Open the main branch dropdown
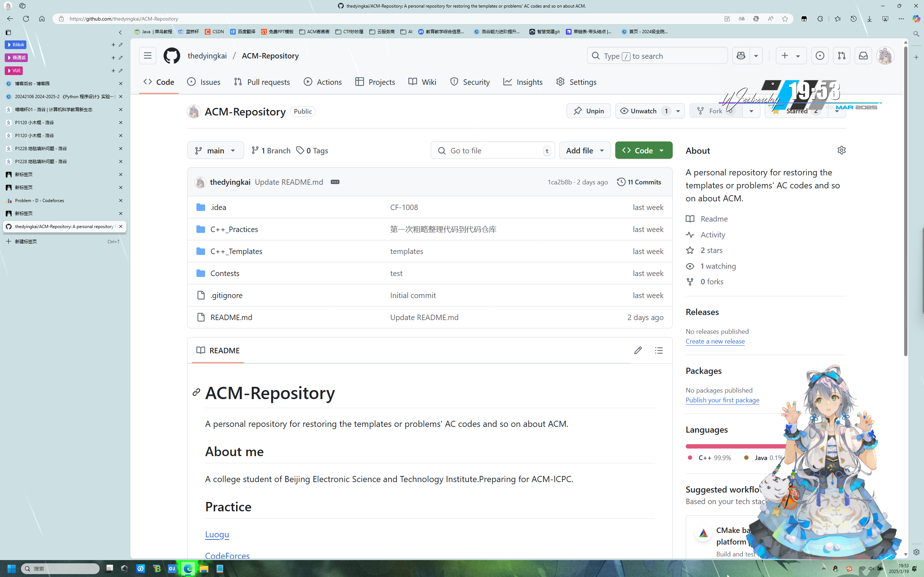 [x=215, y=150]
